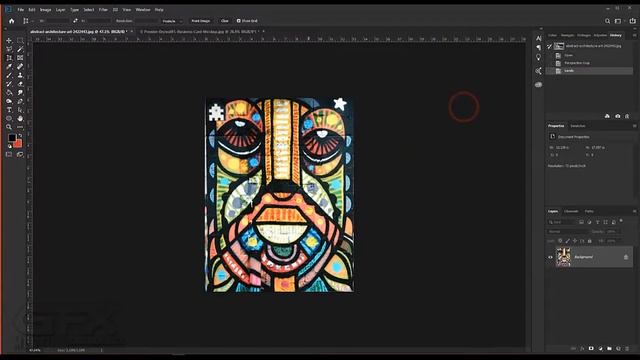Viewport: 640px width, 360px height.
Task: Toggle lock transparent pixels
Action: (x=560, y=241)
